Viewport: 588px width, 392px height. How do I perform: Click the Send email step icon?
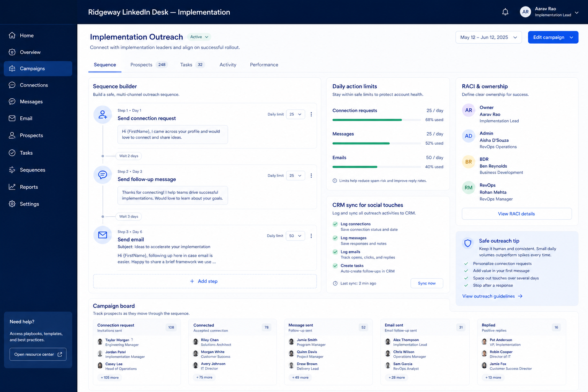pyautogui.click(x=103, y=235)
